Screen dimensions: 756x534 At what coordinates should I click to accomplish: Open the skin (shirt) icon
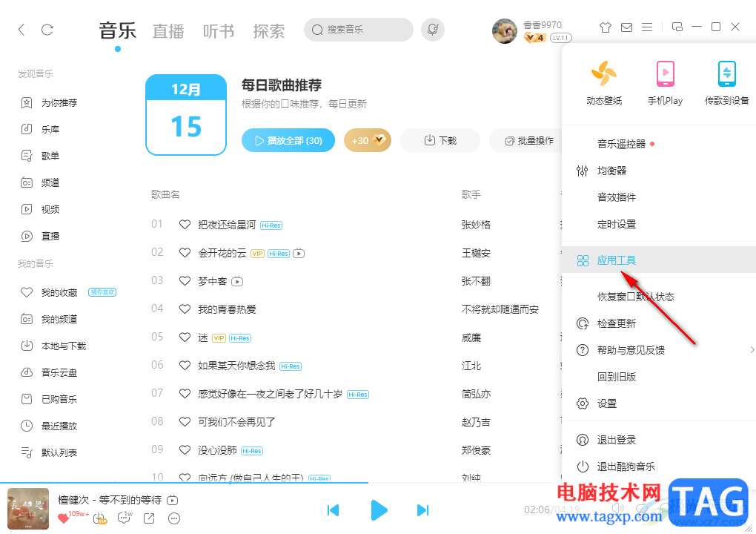tap(605, 27)
